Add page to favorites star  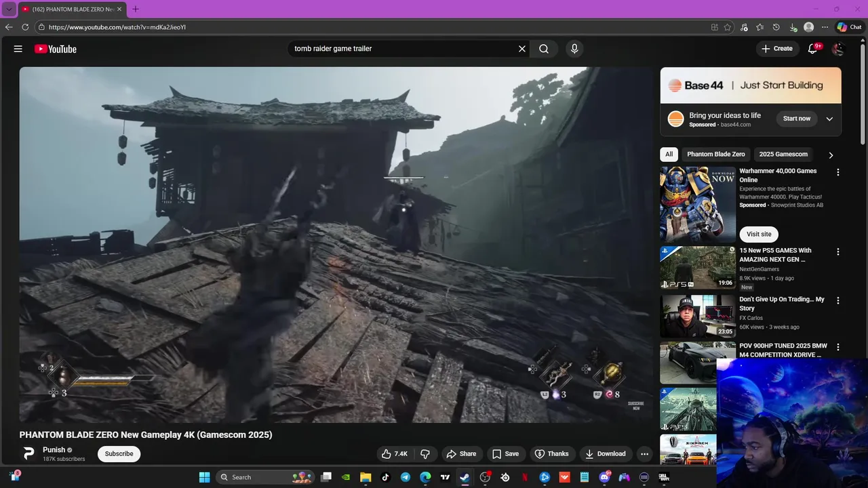[x=728, y=27]
